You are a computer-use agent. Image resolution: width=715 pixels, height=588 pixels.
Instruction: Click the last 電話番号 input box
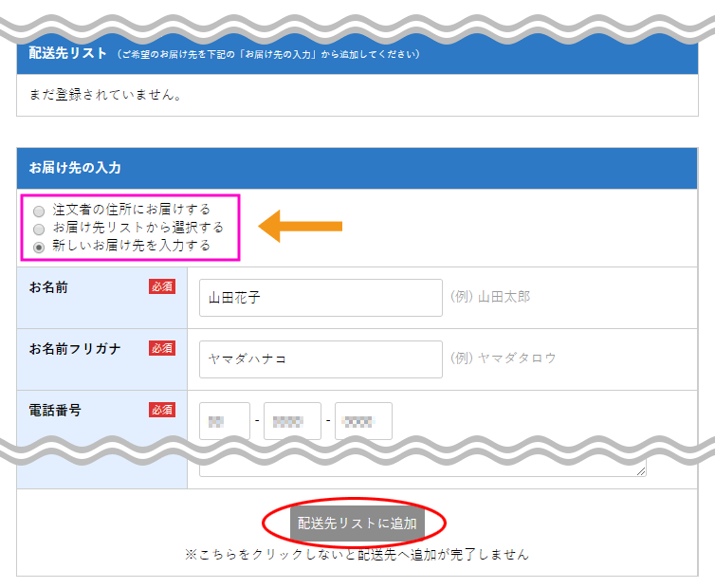[x=363, y=420]
